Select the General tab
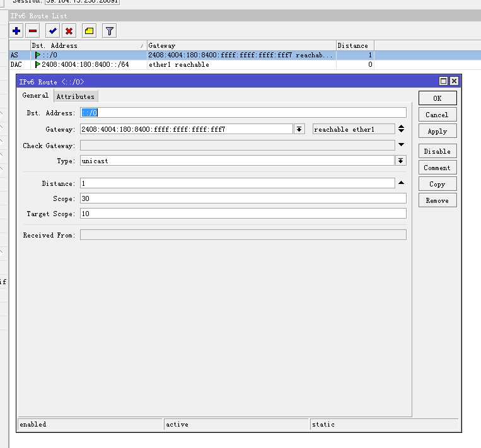The width and height of the screenshot is (481, 448). click(35, 96)
